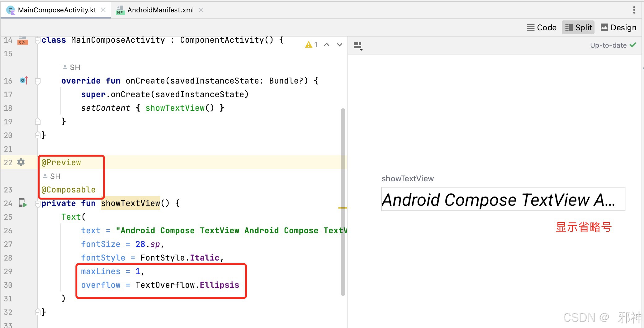This screenshot has width=644, height=328.
Task: Collapse the showTextView function fold marker
Action: 38,204
